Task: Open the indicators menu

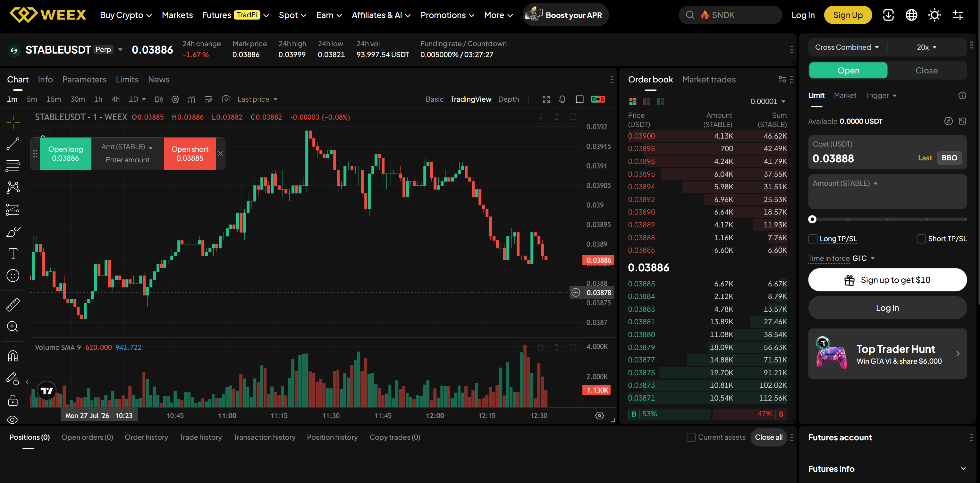Action: 191,99
